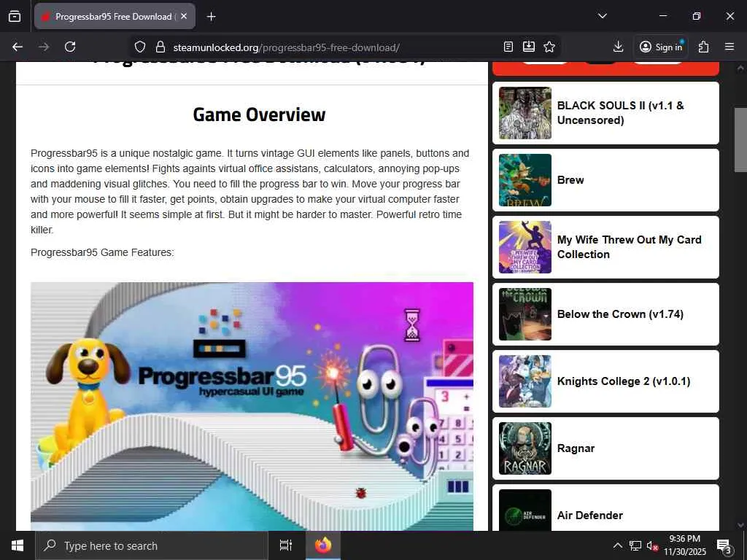The height and width of the screenshot is (560, 747).
Task: Click the scrollbar down arrow
Action: click(x=740, y=525)
